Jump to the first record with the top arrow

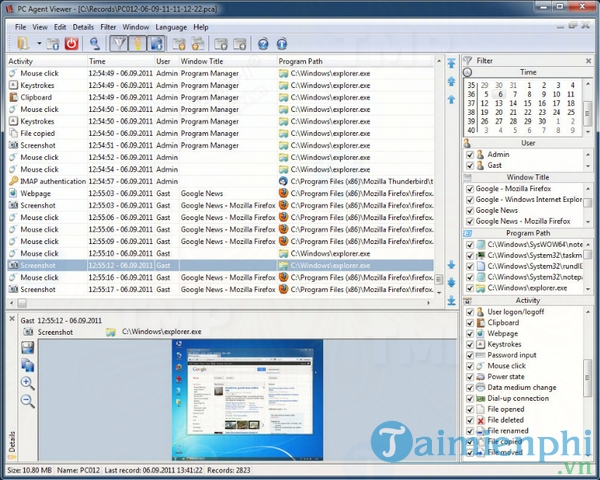pyautogui.click(x=452, y=63)
